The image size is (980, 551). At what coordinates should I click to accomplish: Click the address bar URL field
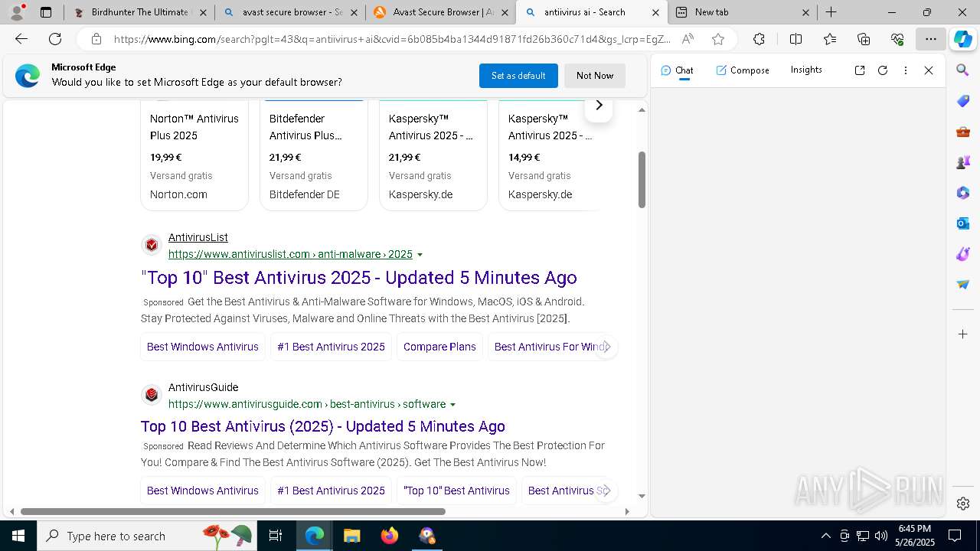coord(390,39)
